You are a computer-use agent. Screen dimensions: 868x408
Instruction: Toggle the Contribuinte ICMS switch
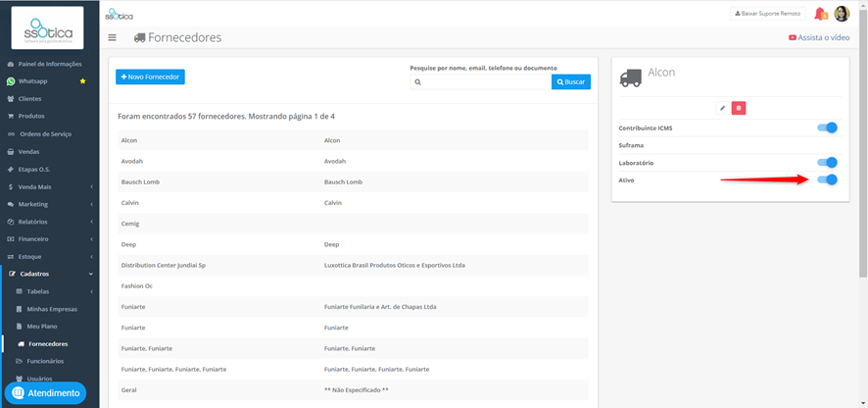point(828,128)
